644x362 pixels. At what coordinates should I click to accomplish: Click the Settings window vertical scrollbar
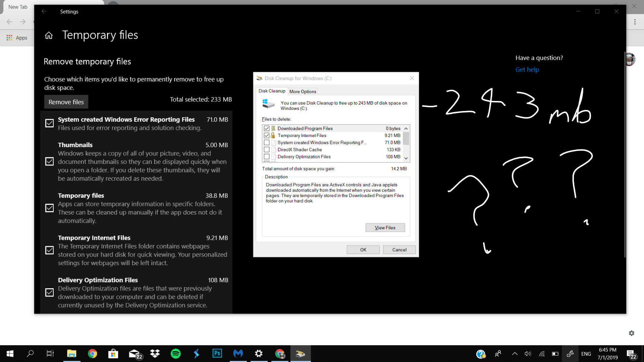pyautogui.click(x=625, y=155)
